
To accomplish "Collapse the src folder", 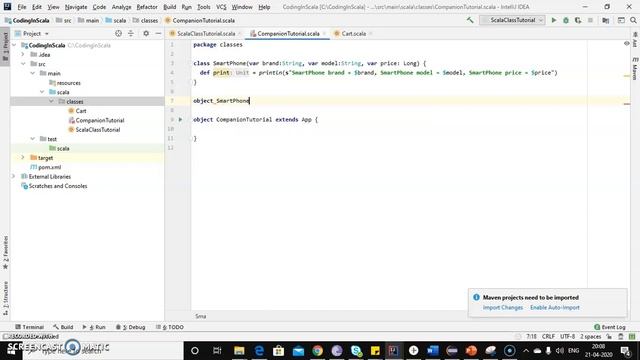I will coord(23,64).
